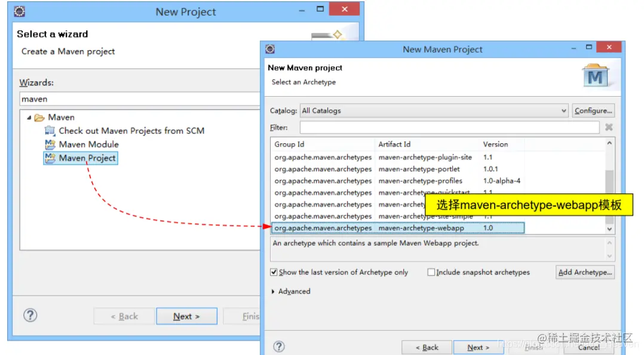Expand the Advanced section
Image resolution: width=644 pixels, height=355 pixels.
click(x=273, y=291)
